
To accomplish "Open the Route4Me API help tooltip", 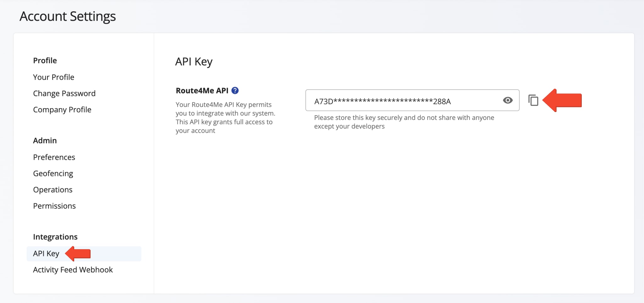I will pyautogui.click(x=235, y=91).
